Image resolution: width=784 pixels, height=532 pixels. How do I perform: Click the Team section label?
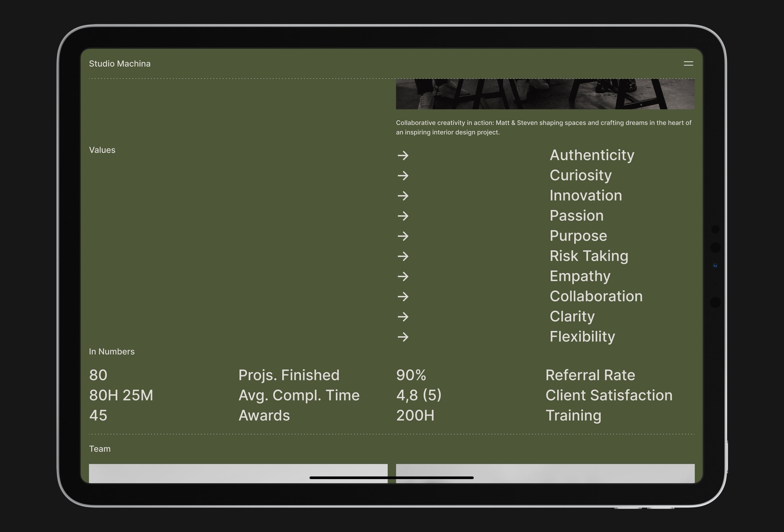point(100,448)
